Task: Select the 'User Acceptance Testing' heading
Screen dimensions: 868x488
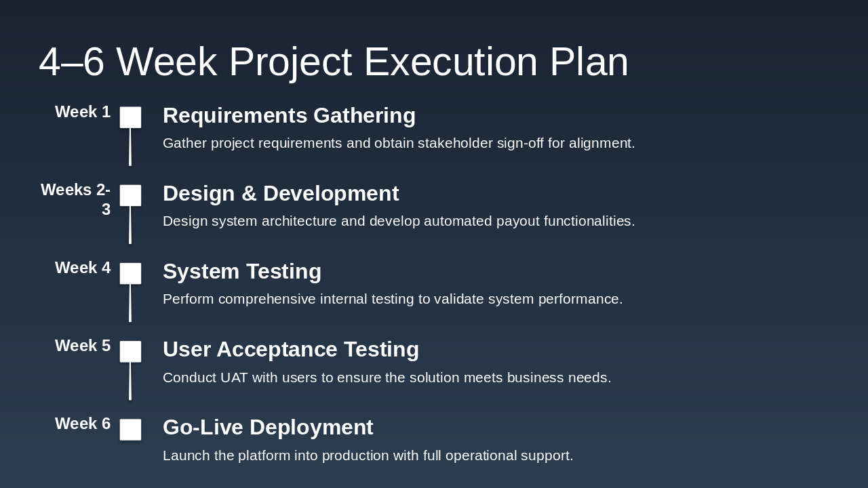Action: 291,349
